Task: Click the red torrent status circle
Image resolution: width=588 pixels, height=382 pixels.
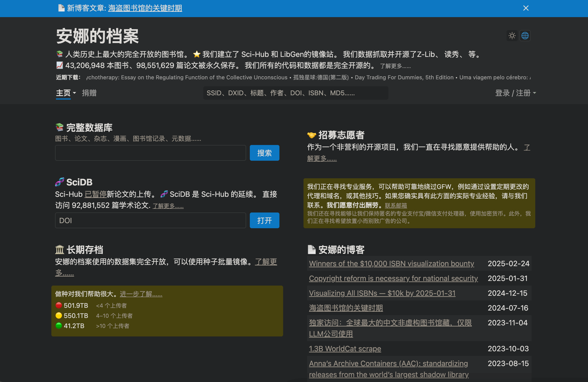Action: [x=59, y=305]
